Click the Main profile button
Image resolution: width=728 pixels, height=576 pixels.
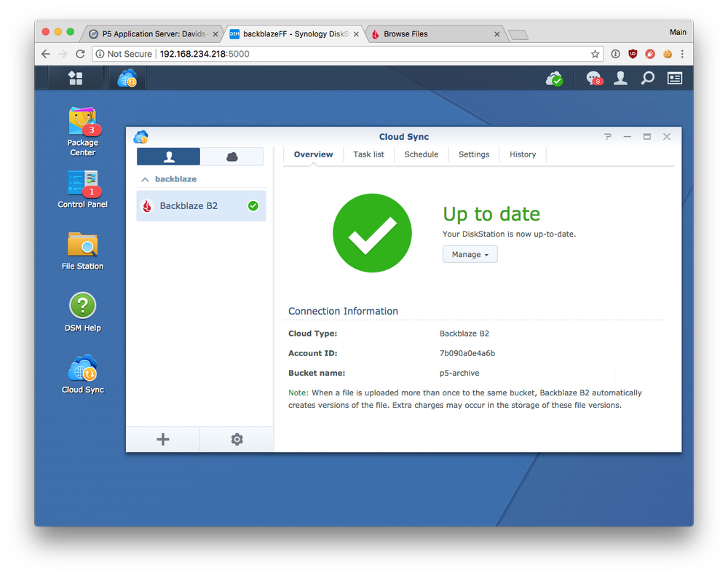pyautogui.click(x=678, y=32)
